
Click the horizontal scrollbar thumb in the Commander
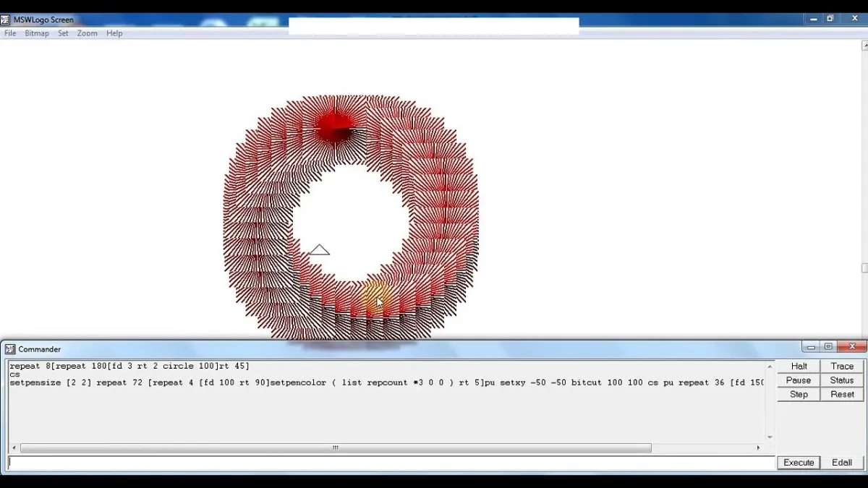click(336, 448)
